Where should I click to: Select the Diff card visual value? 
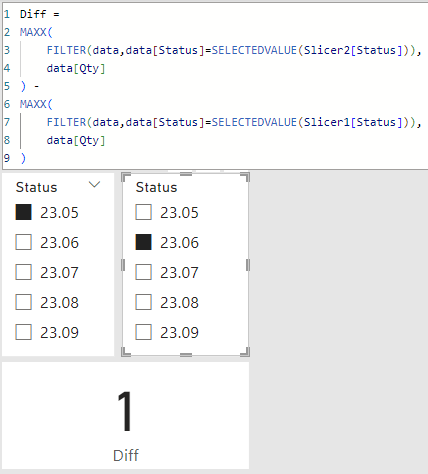[x=125, y=411]
